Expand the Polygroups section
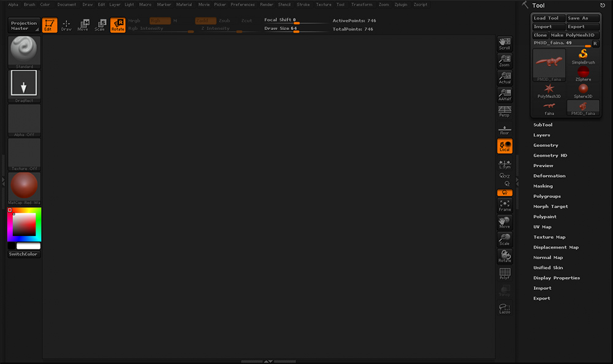The height and width of the screenshot is (364, 613). pos(547,196)
